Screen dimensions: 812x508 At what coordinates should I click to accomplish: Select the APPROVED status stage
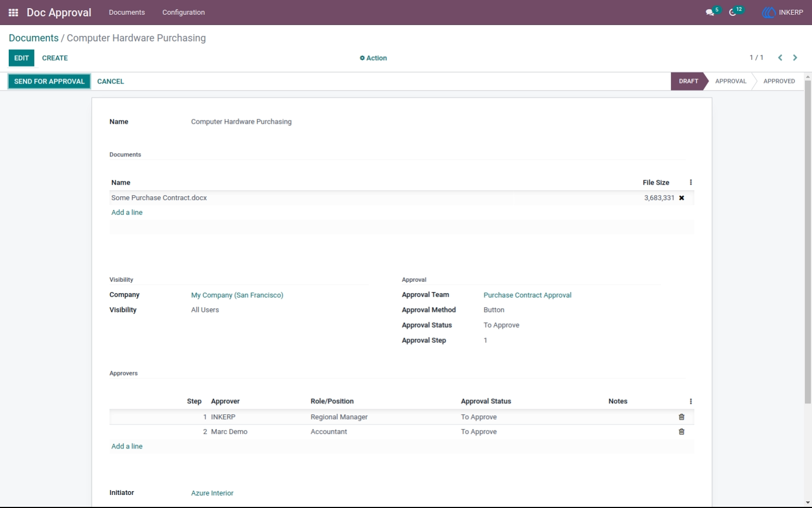coord(779,81)
